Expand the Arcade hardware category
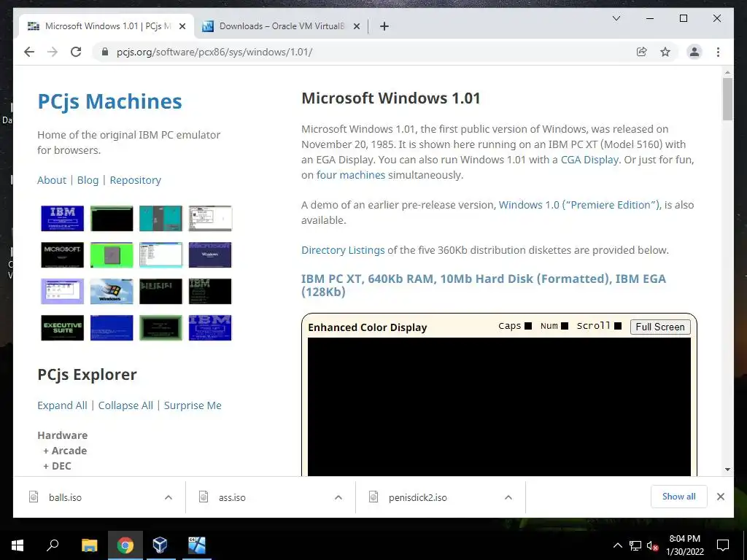The height and width of the screenshot is (560, 747). click(65, 451)
